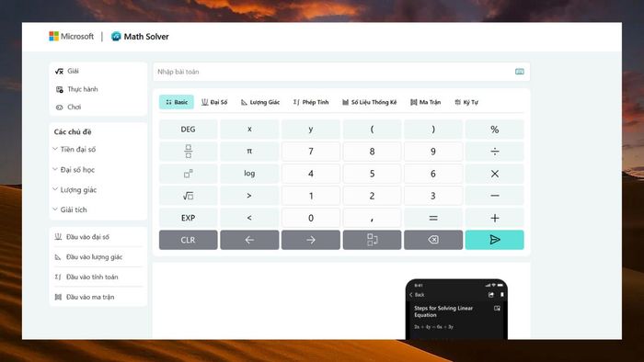The image size is (644, 362).
Task: Insert the square root template
Action: point(188,196)
